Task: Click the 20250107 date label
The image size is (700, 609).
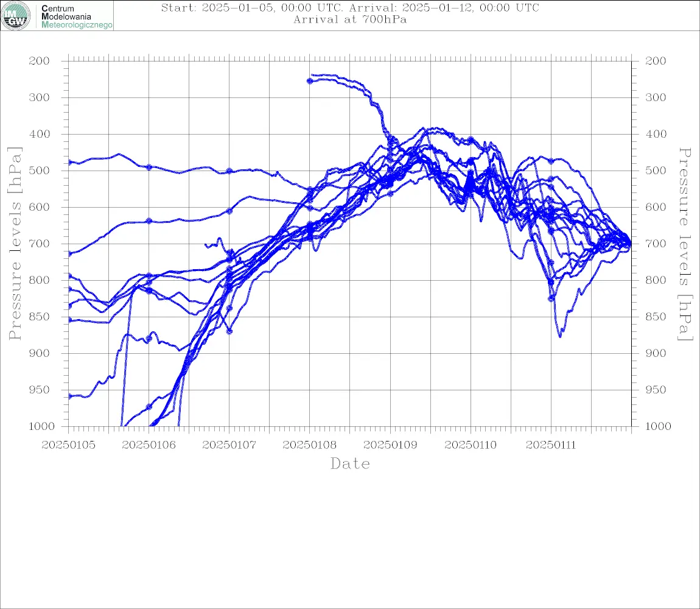Action: [x=229, y=445]
